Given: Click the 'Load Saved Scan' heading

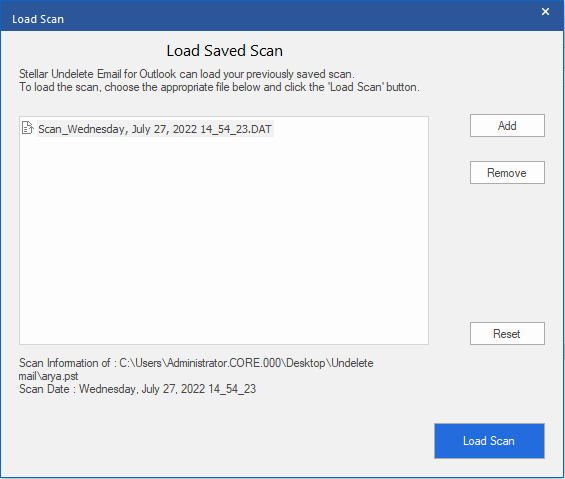Looking at the screenshot, I should (224, 51).
